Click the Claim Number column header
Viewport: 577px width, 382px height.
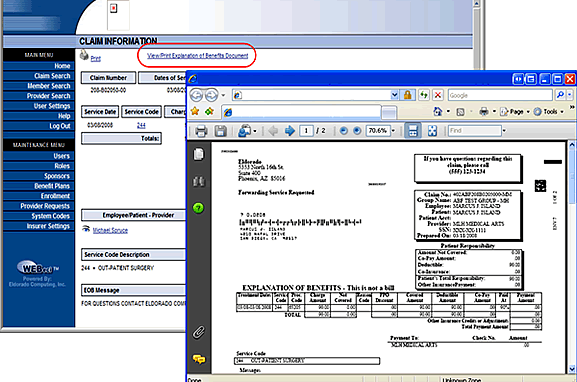pos(108,78)
